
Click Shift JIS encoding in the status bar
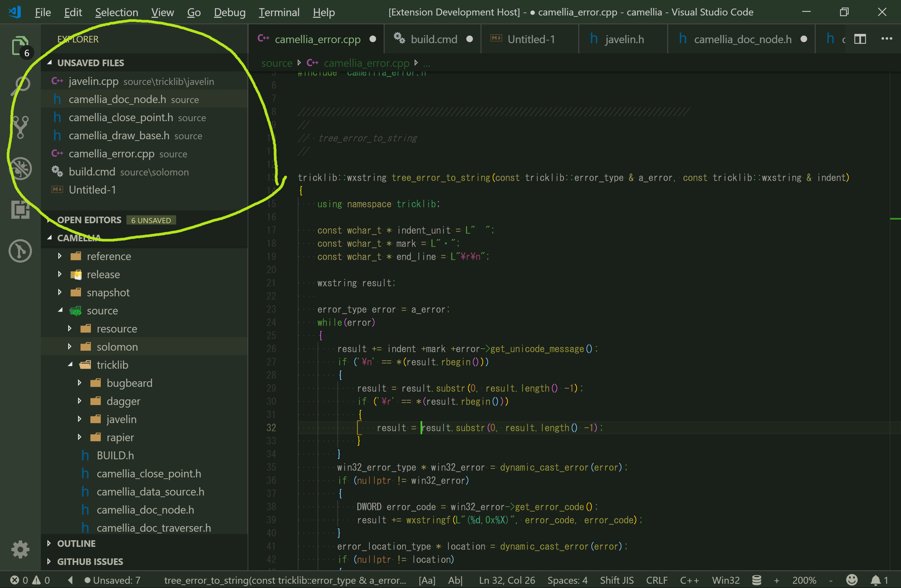pyautogui.click(x=617, y=580)
